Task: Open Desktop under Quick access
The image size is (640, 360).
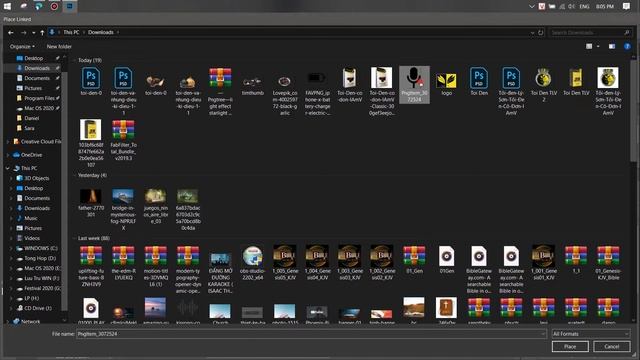Action: tap(33, 58)
